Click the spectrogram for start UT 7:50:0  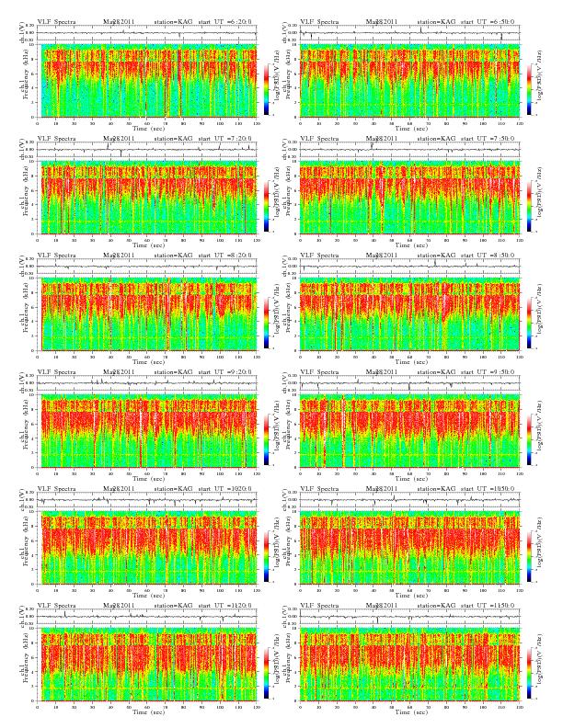tap(409, 198)
